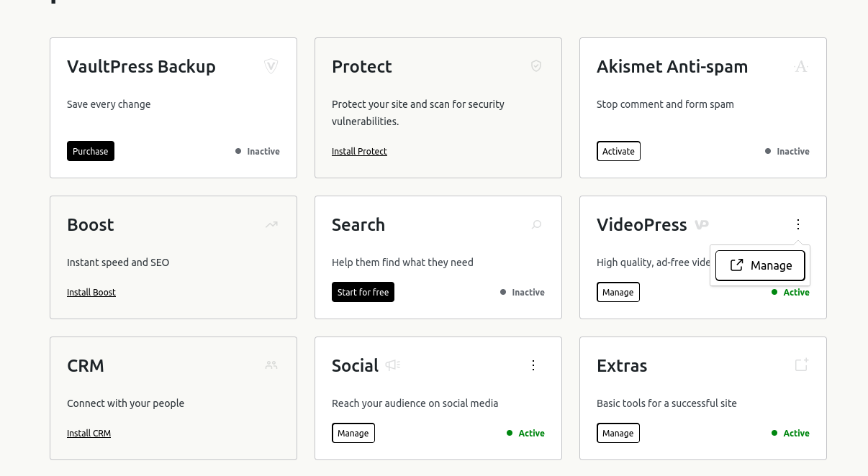Click Active status on VideoPress card
The height and width of the screenshot is (476, 868).
click(x=790, y=292)
